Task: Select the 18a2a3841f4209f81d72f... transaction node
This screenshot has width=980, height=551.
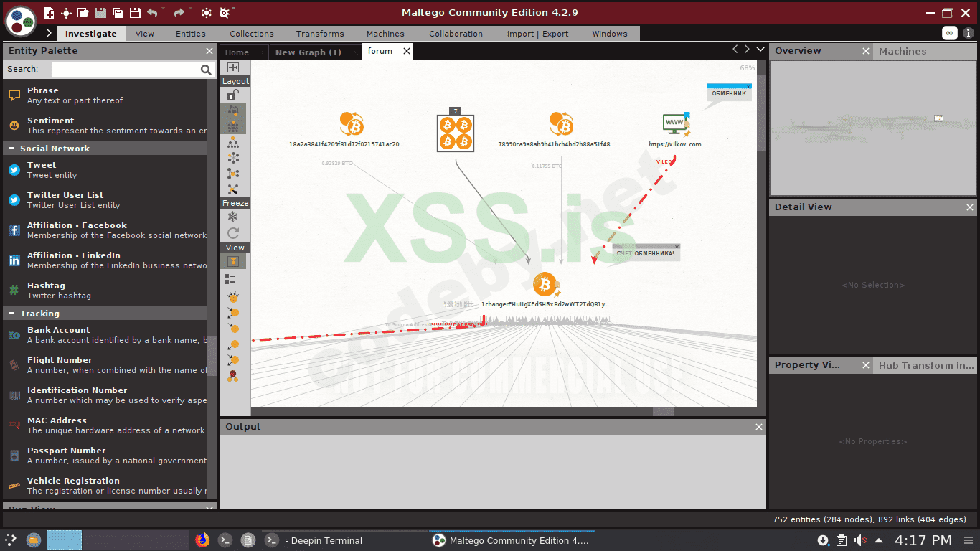Action: pyautogui.click(x=352, y=123)
